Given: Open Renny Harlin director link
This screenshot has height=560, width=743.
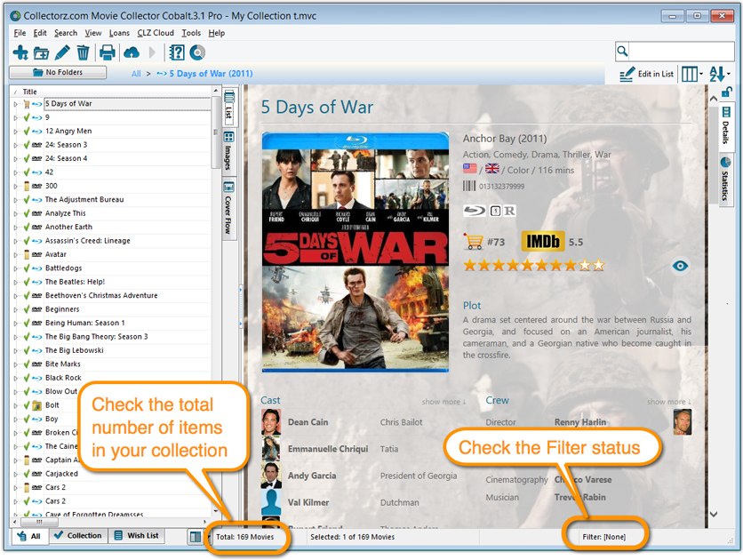Looking at the screenshot, I should (580, 422).
